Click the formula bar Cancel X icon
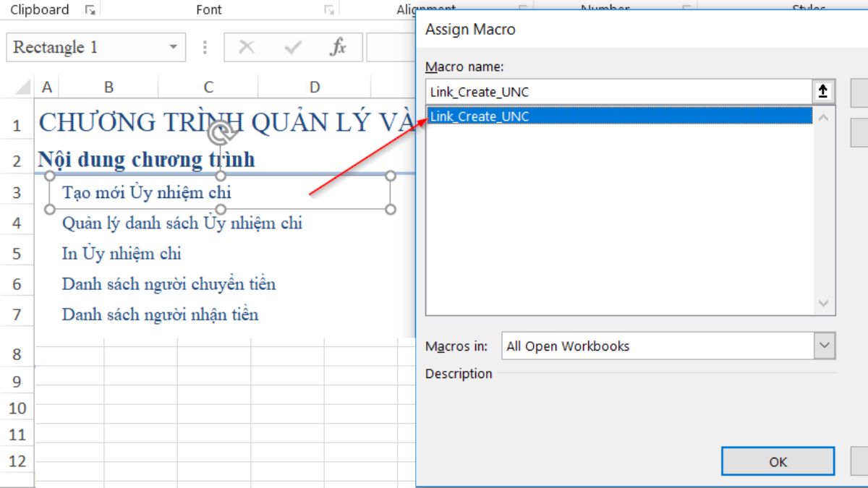868x488 pixels. click(247, 48)
